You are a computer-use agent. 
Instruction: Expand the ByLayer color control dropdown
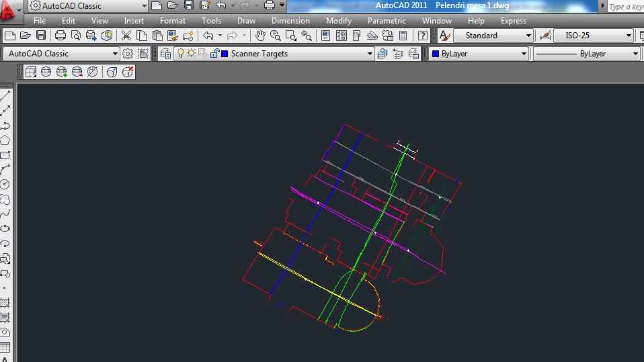coord(524,54)
